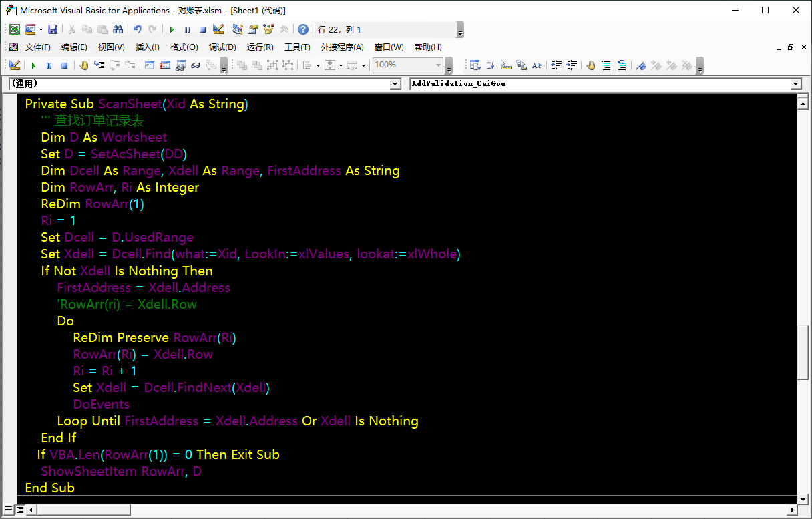Open the Project Explorer
The image size is (812, 519).
click(238, 29)
